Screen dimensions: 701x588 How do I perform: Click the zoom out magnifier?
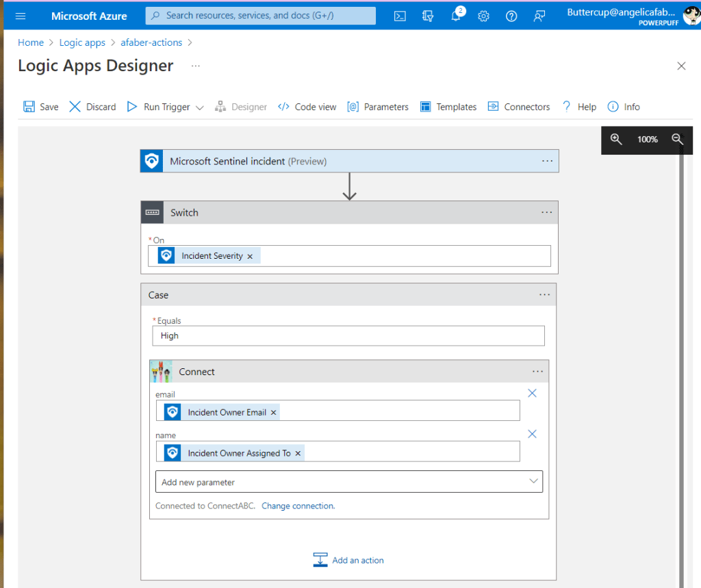point(677,139)
